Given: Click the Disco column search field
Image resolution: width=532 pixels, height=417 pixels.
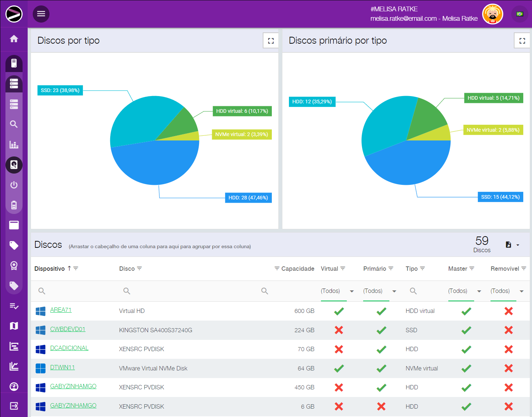Looking at the screenshot, I should 193,291.
